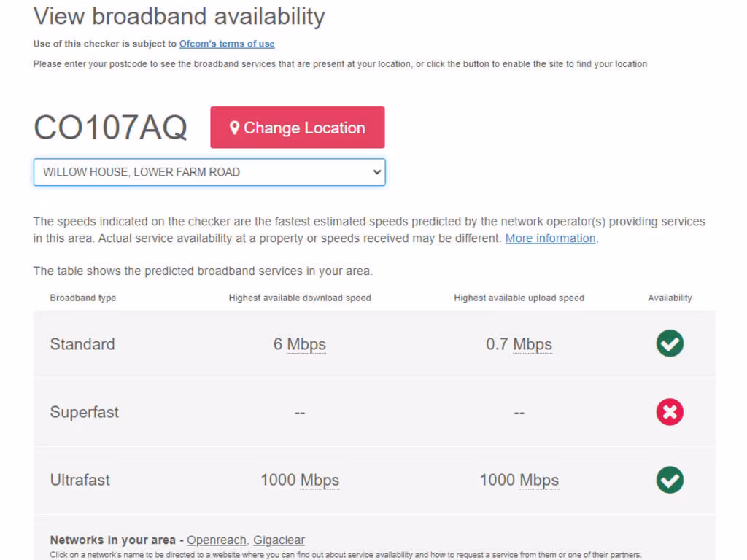This screenshot has height=560, width=747.
Task: Follow the More information link
Action: point(550,238)
